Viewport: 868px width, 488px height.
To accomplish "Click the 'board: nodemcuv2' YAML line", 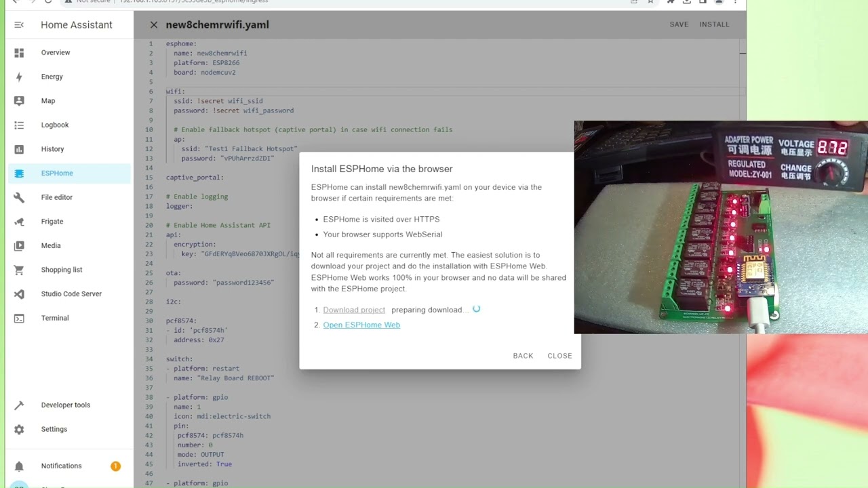I will click(x=204, y=73).
